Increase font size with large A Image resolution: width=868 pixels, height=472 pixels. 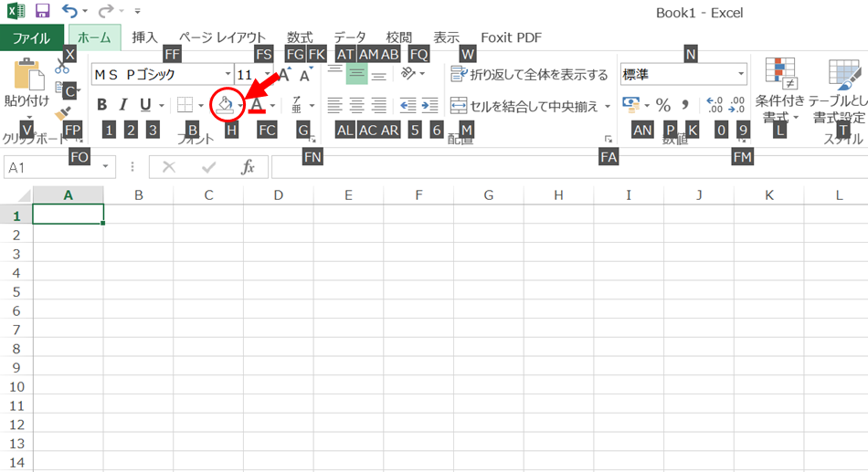click(285, 75)
